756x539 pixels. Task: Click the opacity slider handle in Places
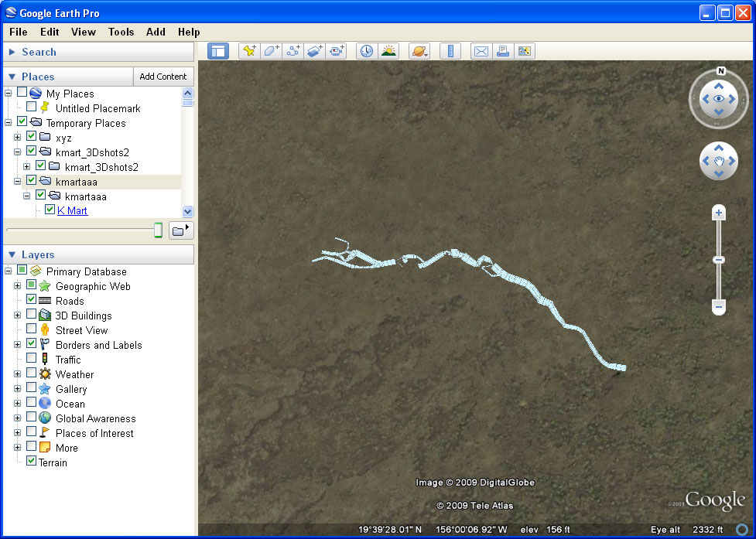(x=158, y=230)
